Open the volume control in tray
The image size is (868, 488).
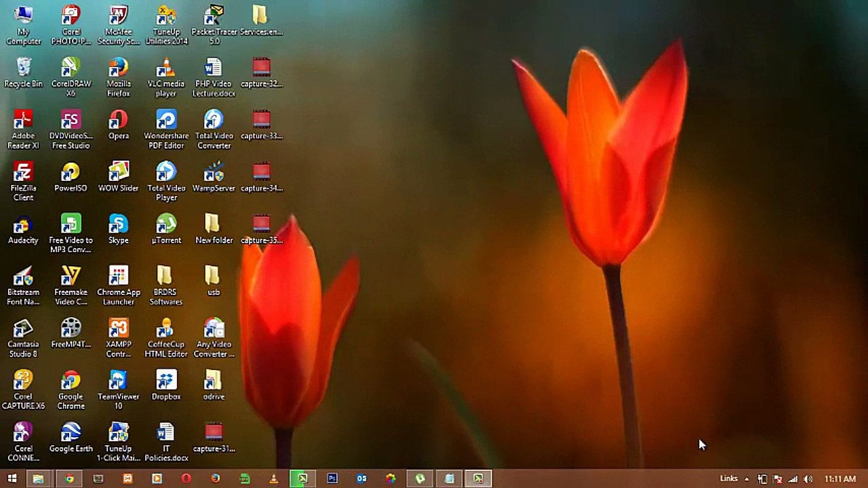click(808, 479)
